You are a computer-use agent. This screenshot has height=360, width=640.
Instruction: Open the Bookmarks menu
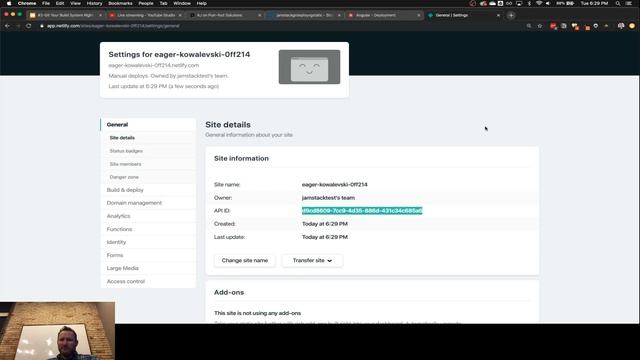point(120,3)
